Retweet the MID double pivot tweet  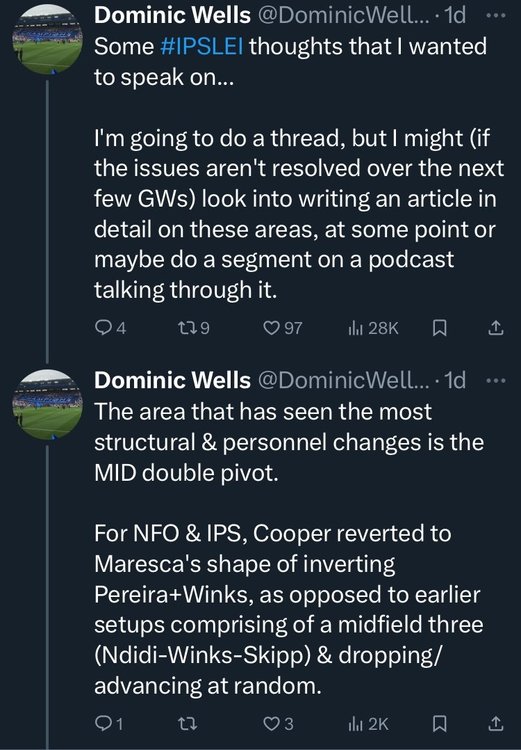pyautogui.click(x=188, y=724)
